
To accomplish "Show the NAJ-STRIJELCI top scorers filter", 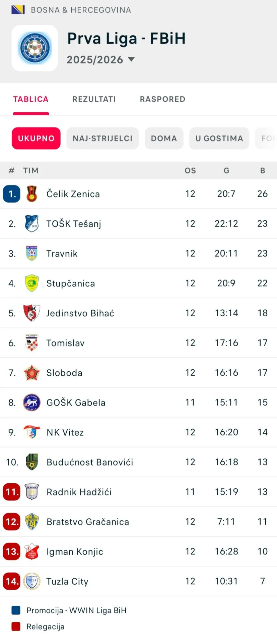I will [102, 138].
